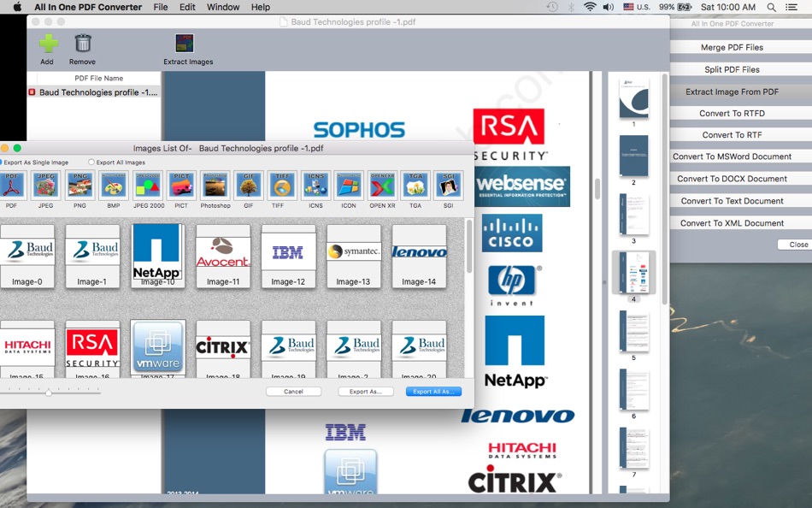Choose the TGA export format icon
The height and width of the screenshot is (508, 812).
(415, 186)
